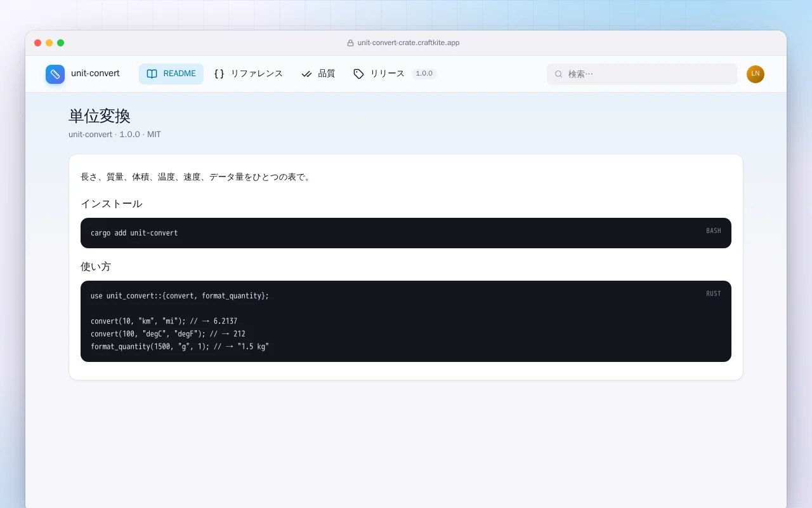
Task: Click the "use unit_convert::" import line
Action: (x=180, y=296)
